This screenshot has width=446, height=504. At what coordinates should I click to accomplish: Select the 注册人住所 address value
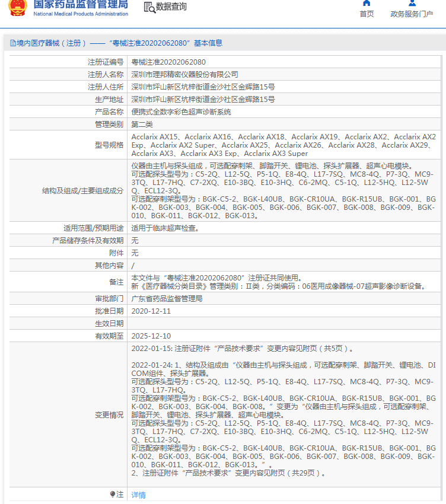click(203, 87)
